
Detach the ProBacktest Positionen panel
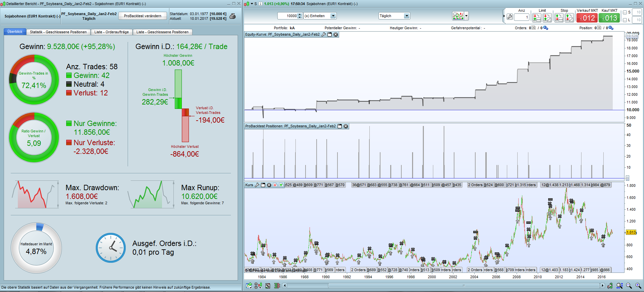(340, 126)
